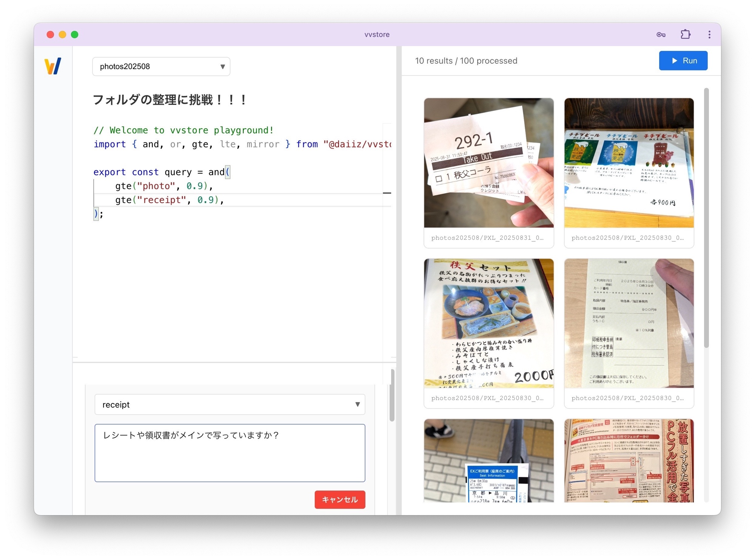Viewport: 755px width, 560px height.
Task: Click the green macOS fullscreen button
Action: 75,35
